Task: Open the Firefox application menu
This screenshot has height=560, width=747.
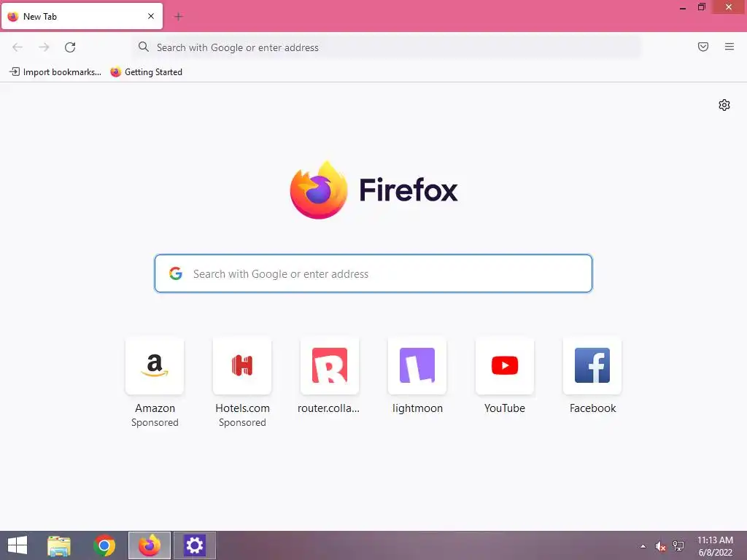Action: pyautogui.click(x=729, y=47)
